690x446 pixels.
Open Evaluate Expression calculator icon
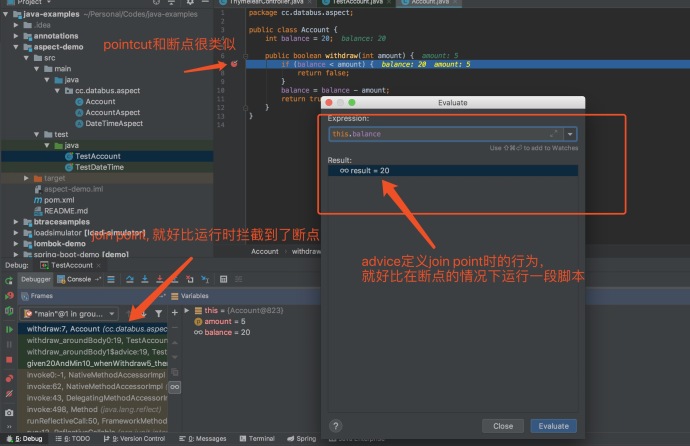click(x=224, y=279)
